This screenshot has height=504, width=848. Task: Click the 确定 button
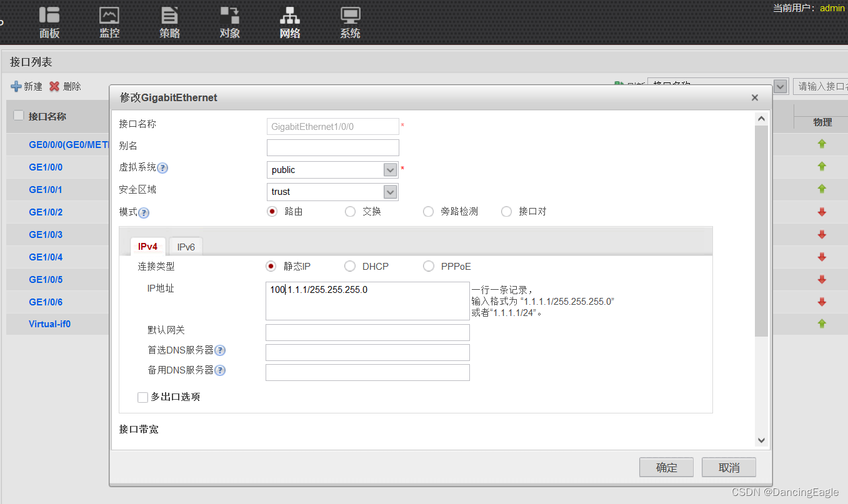pos(667,468)
